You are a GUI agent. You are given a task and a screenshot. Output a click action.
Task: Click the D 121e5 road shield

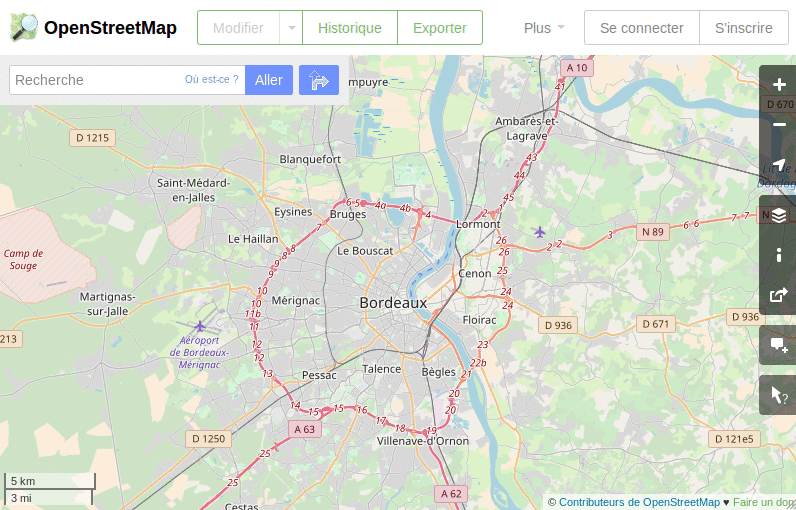[734, 439]
